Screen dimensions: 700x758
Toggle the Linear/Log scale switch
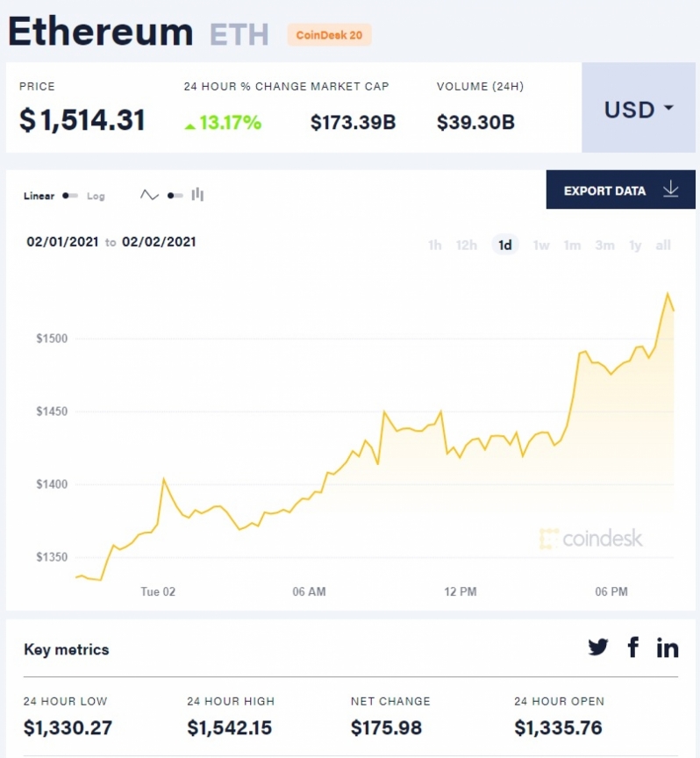[70, 196]
